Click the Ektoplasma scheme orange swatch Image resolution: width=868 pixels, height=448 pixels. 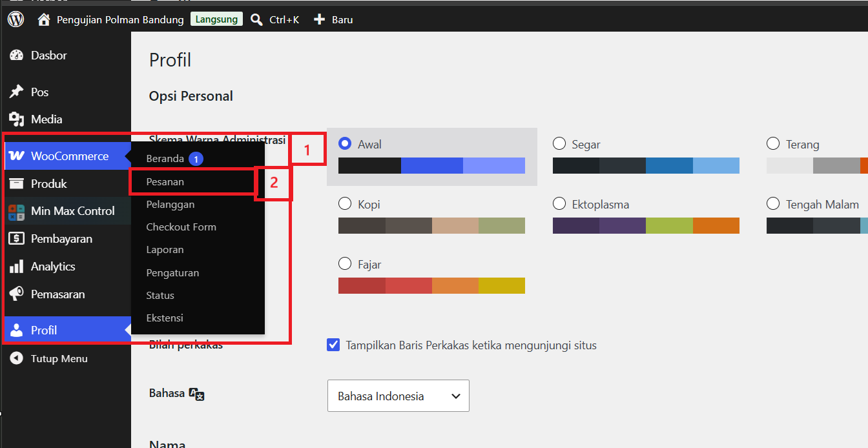[716, 225]
